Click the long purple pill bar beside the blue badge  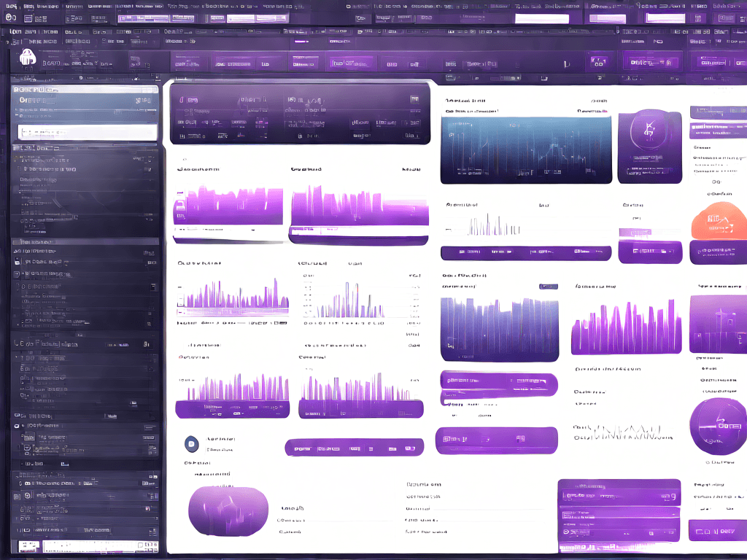pyautogui.click(x=354, y=448)
